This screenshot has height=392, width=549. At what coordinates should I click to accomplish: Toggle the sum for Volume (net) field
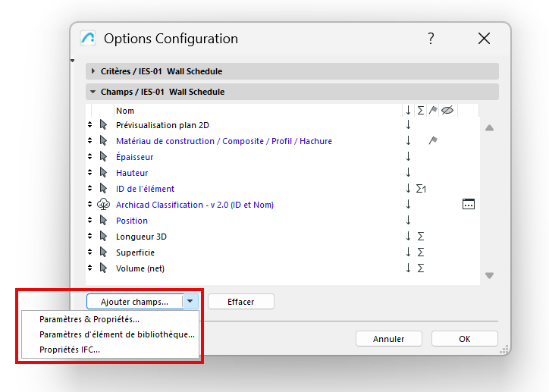pos(420,268)
